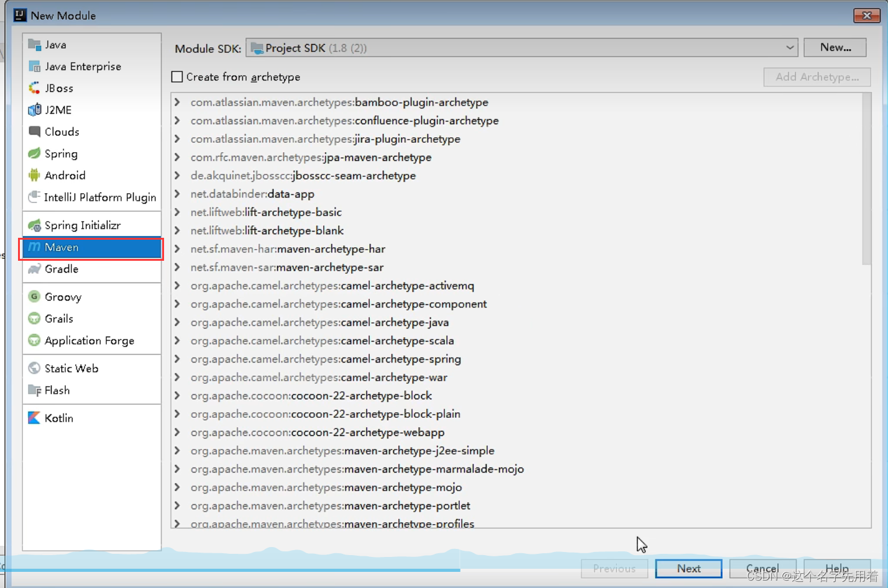Image resolution: width=888 pixels, height=588 pixels.
Task: Click the Kotlin K icon
Action: click(35, 418)
